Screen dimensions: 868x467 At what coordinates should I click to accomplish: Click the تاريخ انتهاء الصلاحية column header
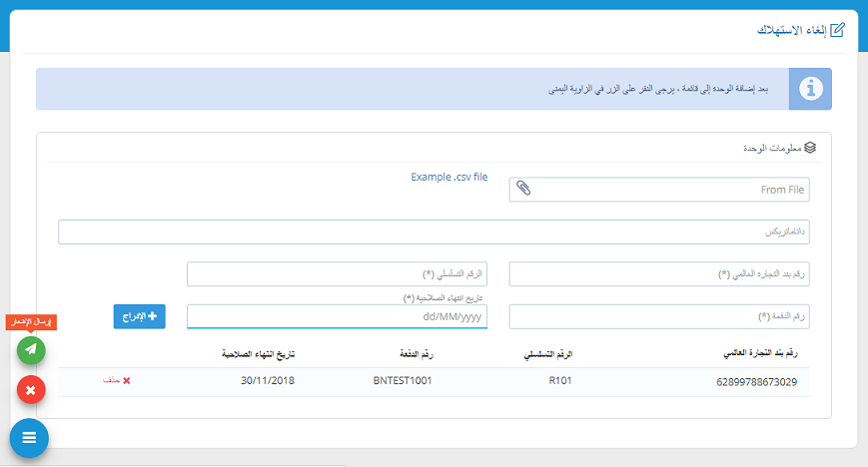258,354
